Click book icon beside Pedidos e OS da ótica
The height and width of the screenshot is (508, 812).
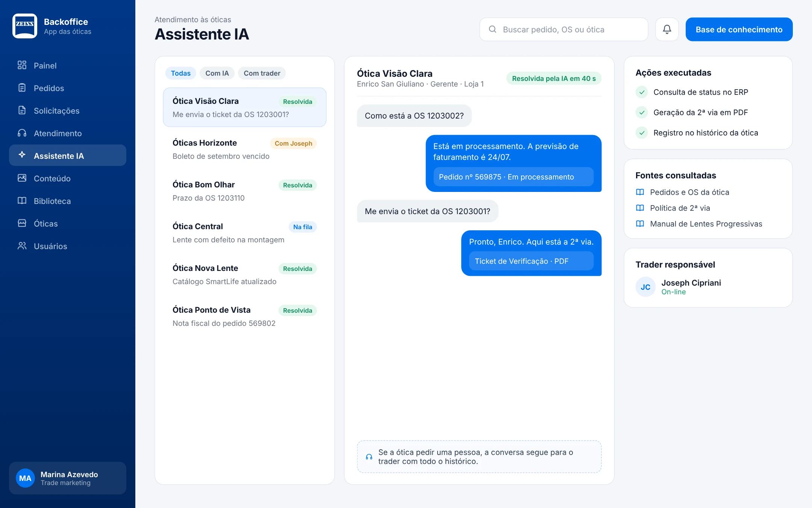click(640, 192)
